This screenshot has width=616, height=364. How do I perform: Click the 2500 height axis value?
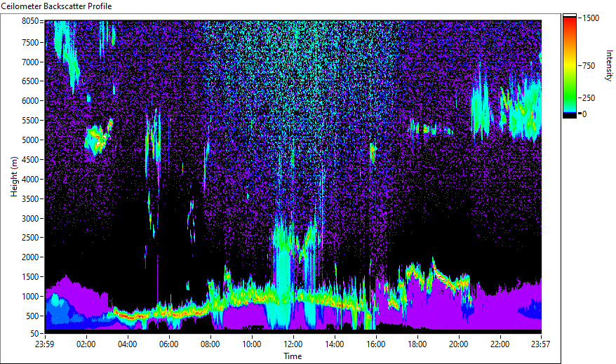30,238
